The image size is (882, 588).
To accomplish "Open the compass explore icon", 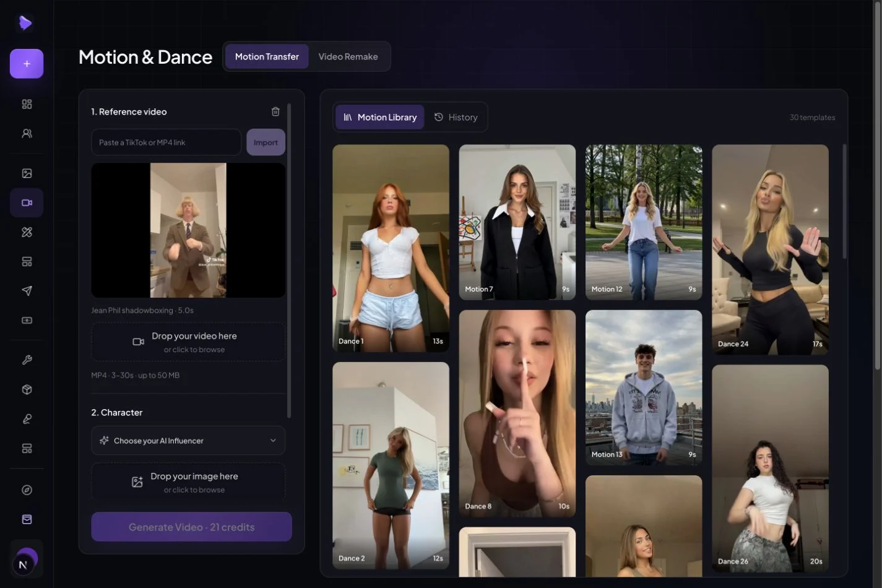I will click(27, 490).
